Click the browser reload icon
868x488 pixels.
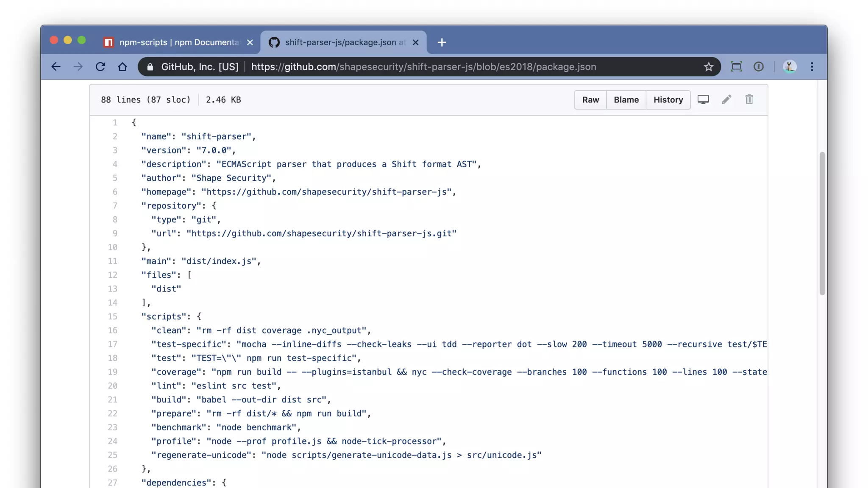[100, 67]
